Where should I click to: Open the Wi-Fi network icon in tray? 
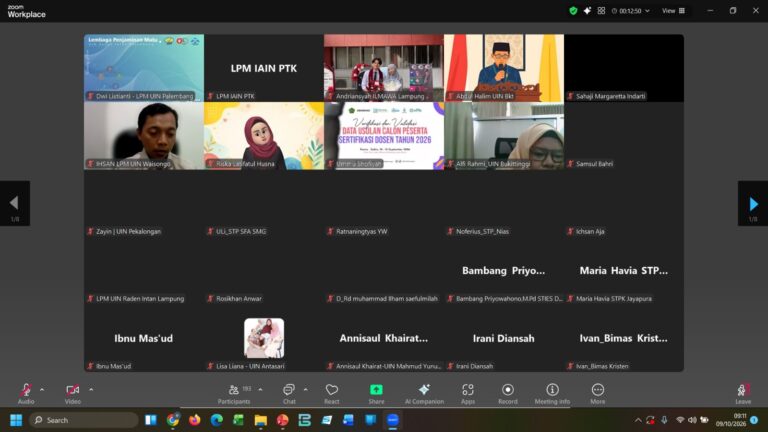[x=680, y=420]
